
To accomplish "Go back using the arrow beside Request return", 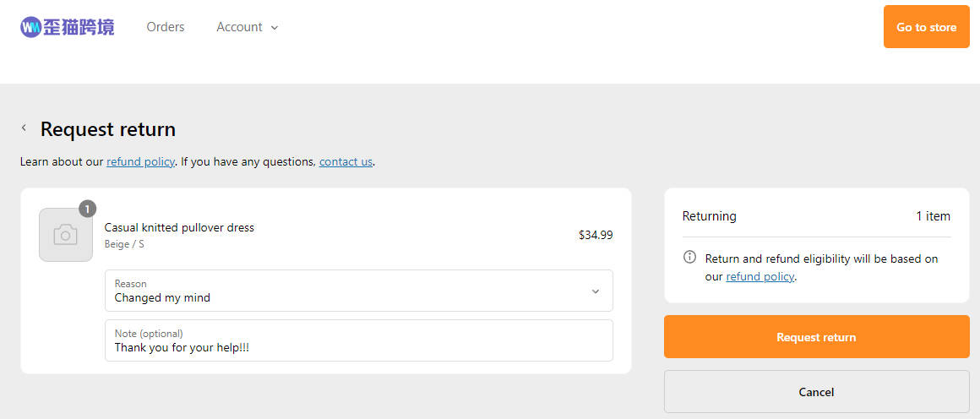I will pyautogui.click(x=24, y=128).
